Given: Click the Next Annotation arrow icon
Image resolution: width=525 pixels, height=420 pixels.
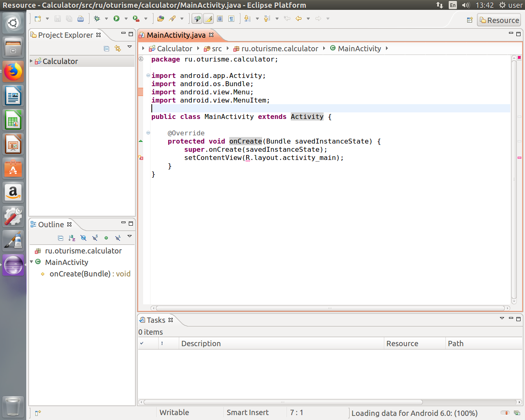Looking at the screenshot, I should 247,18.
